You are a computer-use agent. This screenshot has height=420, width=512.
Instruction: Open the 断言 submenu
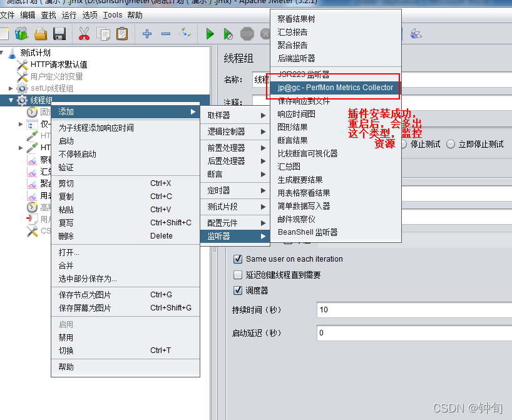tap(235, 174)
